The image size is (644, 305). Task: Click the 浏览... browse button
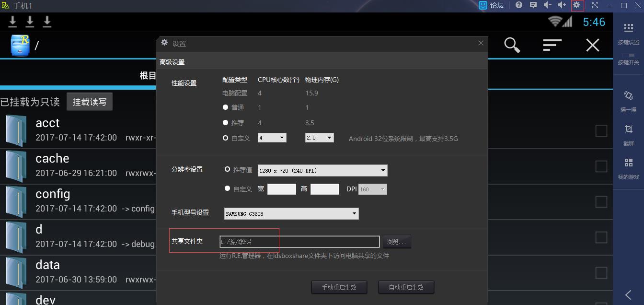[x=397, y=242]
